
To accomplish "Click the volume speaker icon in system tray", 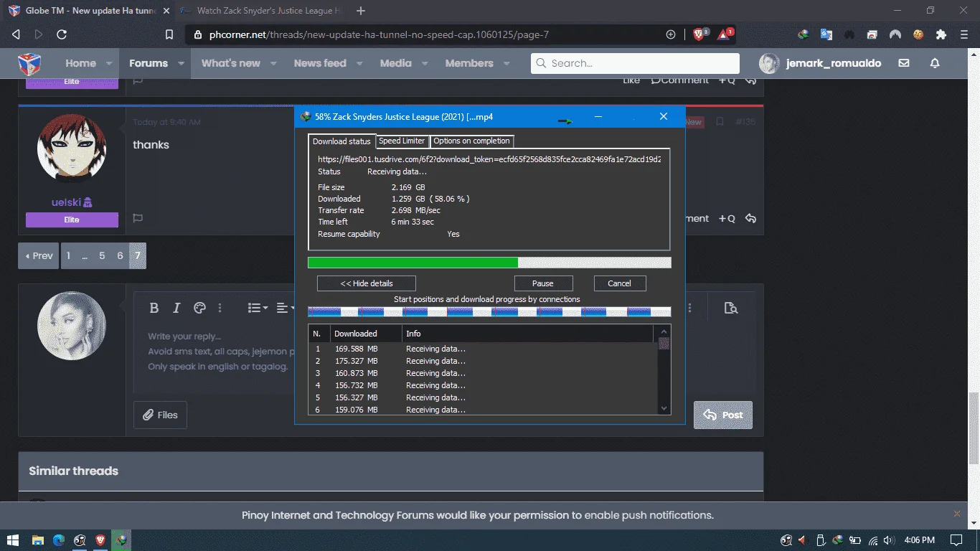I will coord(889,540).
